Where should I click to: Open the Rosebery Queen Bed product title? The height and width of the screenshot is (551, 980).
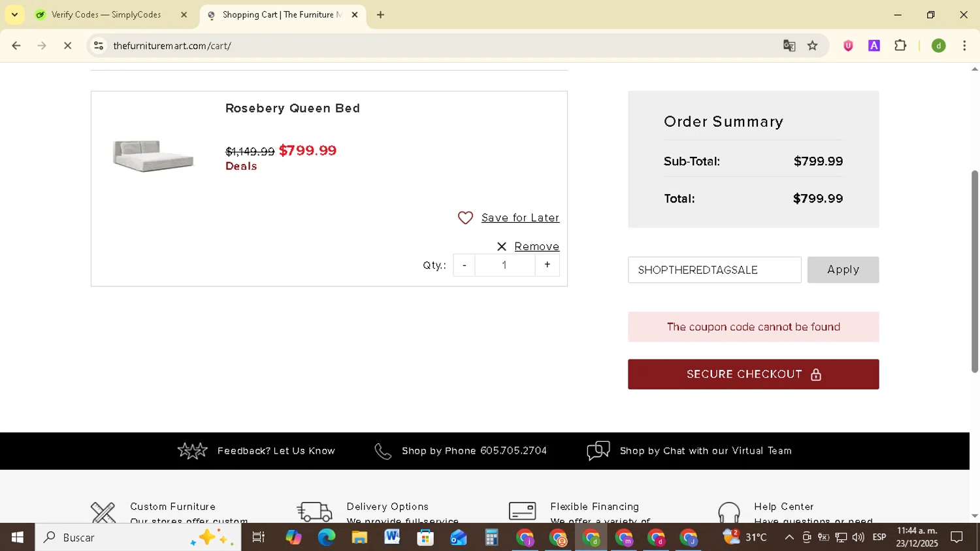pos(293,109)
